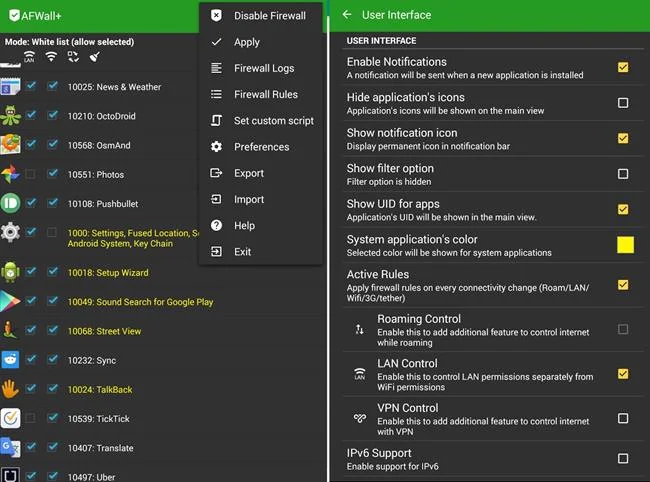Click the TickTick app icon

10,418
